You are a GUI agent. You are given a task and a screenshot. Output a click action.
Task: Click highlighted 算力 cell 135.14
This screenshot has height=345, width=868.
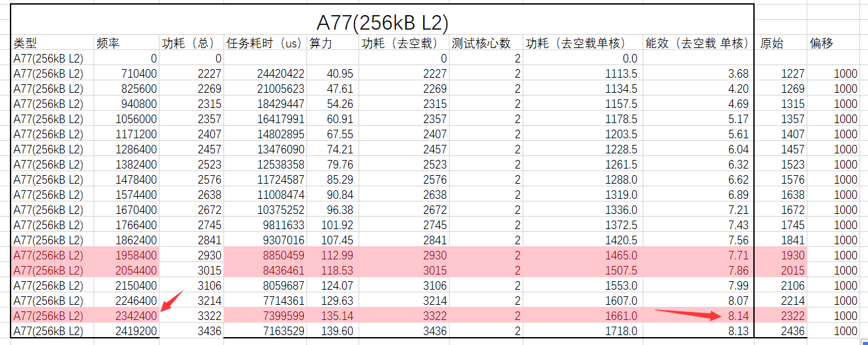click(333, 316)
